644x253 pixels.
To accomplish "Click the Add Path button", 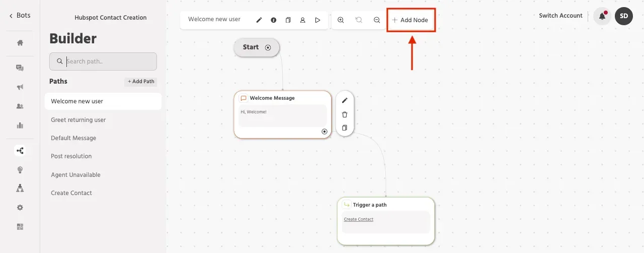I will point(141,82).
